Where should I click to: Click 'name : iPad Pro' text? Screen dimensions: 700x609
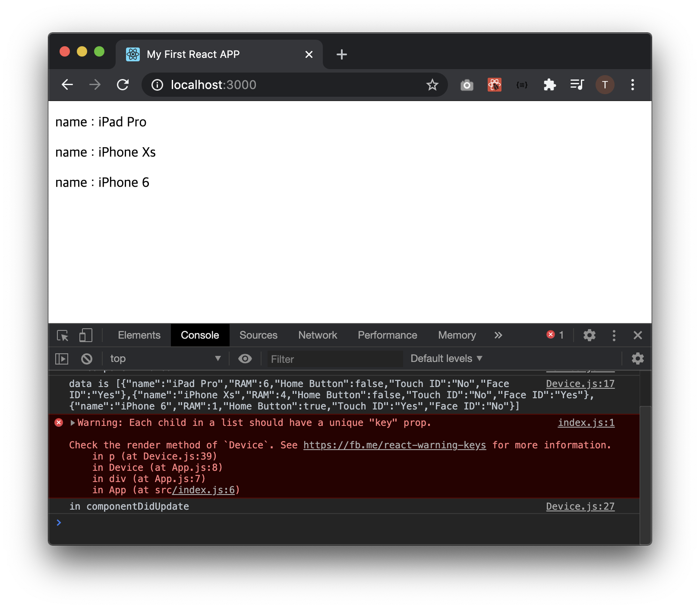click(101, 122)
